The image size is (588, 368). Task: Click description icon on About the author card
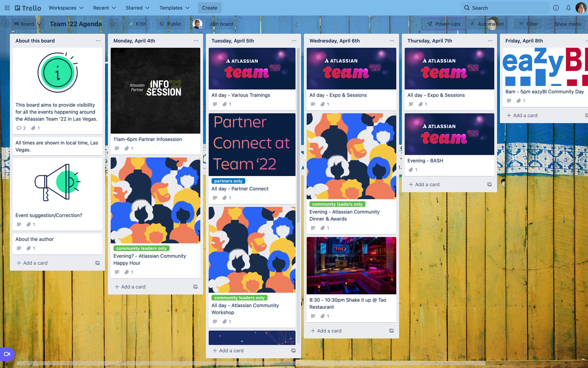[x=19, y=248]
